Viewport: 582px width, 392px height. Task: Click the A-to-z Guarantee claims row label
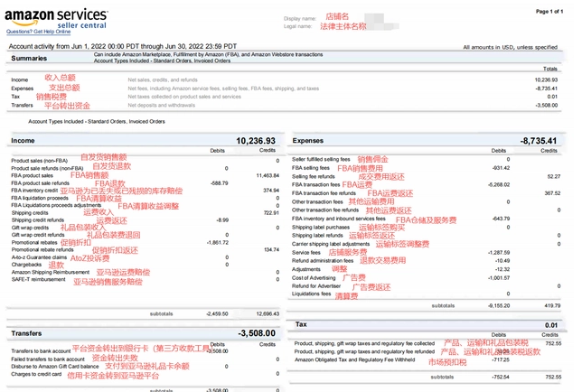[39, 257]
